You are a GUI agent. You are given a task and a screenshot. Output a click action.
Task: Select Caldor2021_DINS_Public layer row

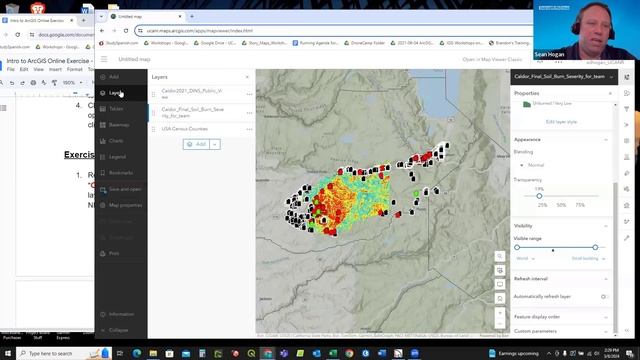pos(202,94)
